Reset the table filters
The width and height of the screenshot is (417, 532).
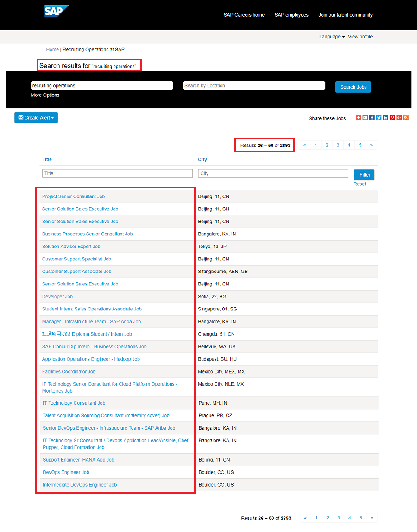[360, 184]
